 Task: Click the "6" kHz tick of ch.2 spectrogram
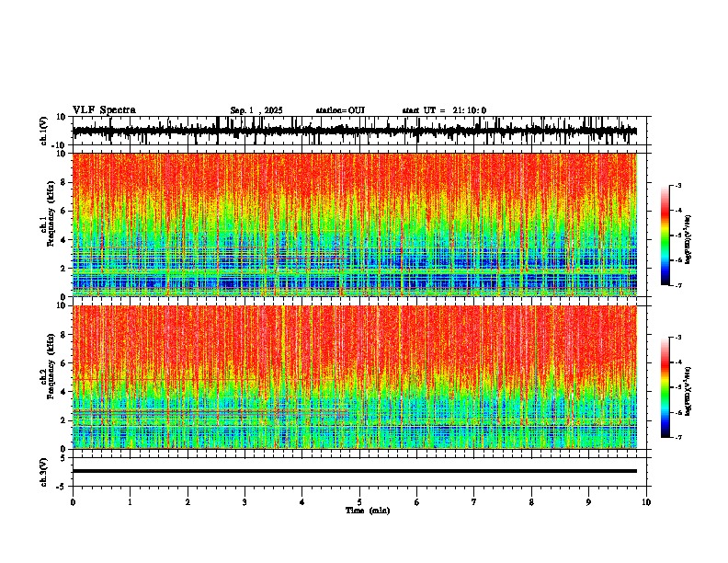point(64,363)
